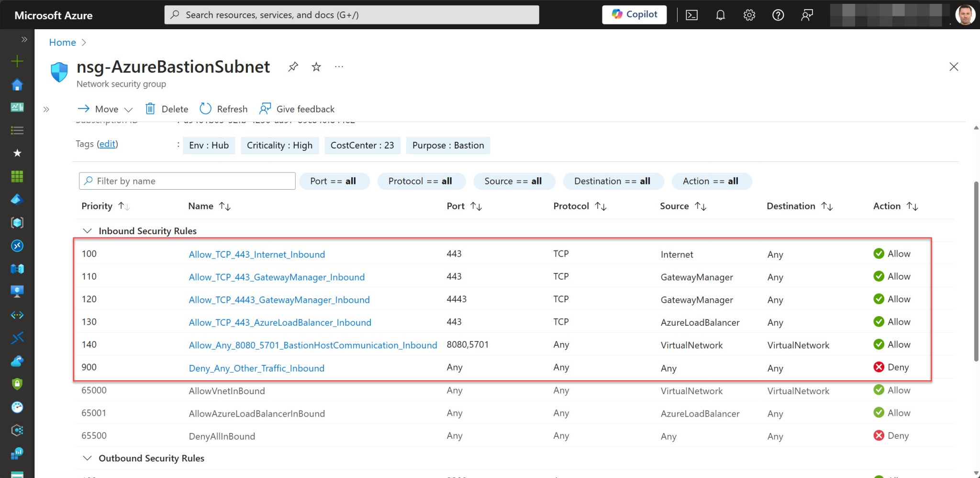980x478 pixels.
Task: Pin nsg-AzureBastionSubnet to a dashboard
Action: [x=293, y=67]
